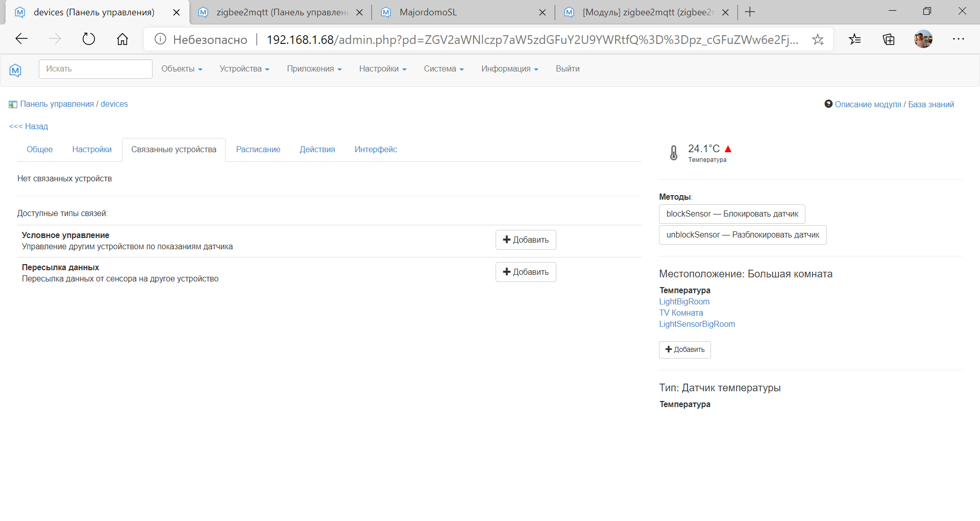Click the browser address bar URL
The height and width of the screenshot is (521, 980).
(x=533, y=39)
